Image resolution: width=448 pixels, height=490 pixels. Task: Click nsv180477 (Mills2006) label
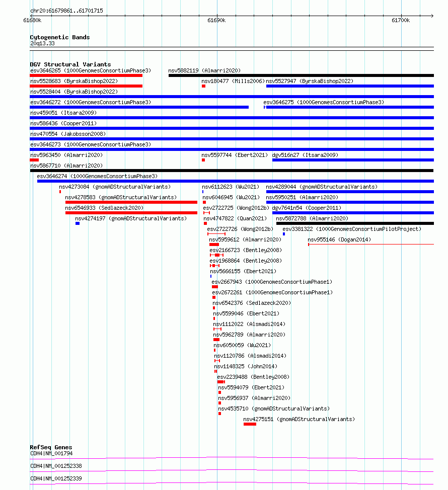[x=233, y=81]
